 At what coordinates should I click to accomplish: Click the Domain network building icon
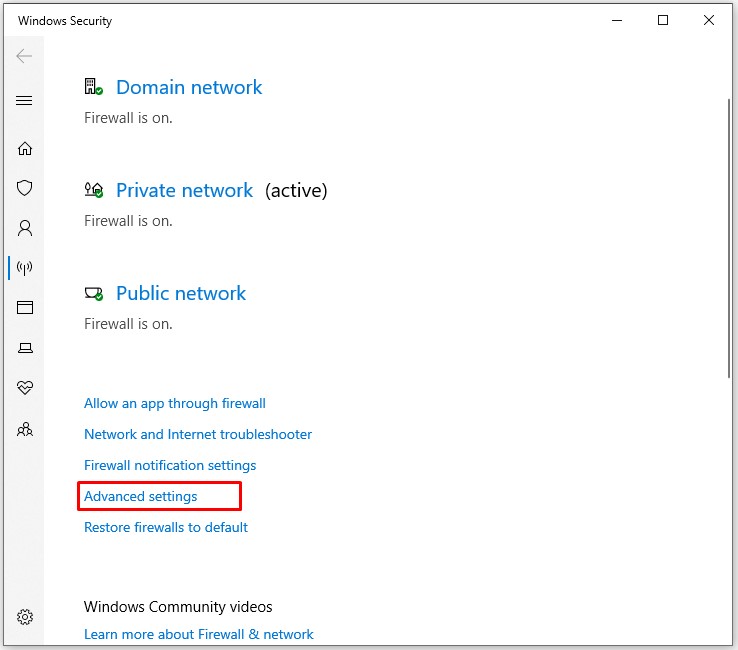coord(94,88)
